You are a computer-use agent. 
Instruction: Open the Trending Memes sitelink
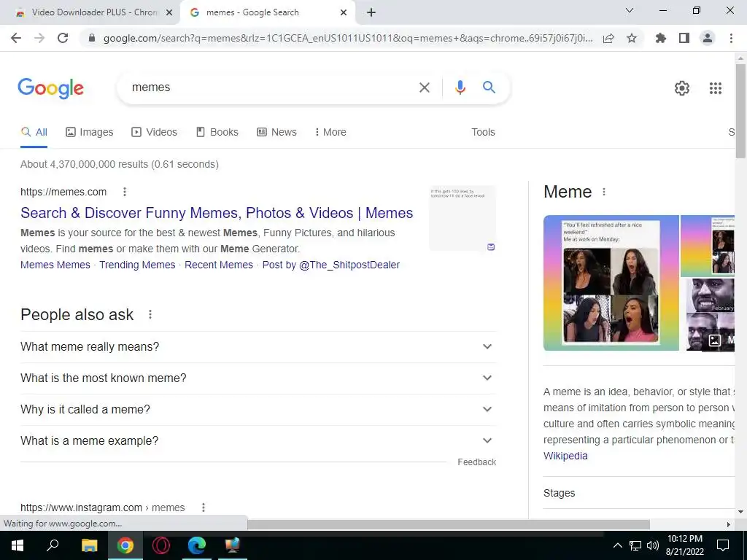(137, 265)
